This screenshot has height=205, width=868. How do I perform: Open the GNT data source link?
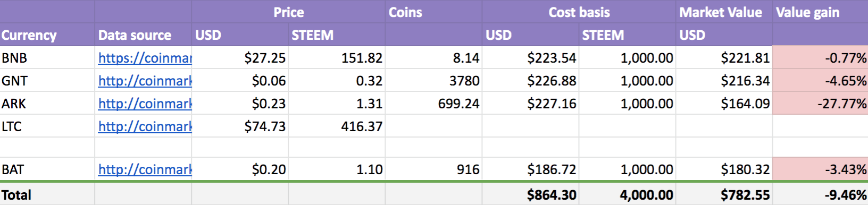coord(145,81)
